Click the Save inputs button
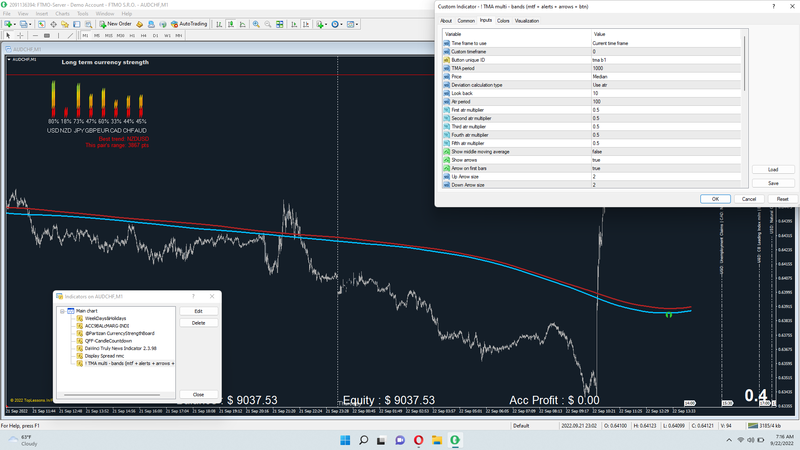Viewport: 800px width, 450px height. [773, 183]
